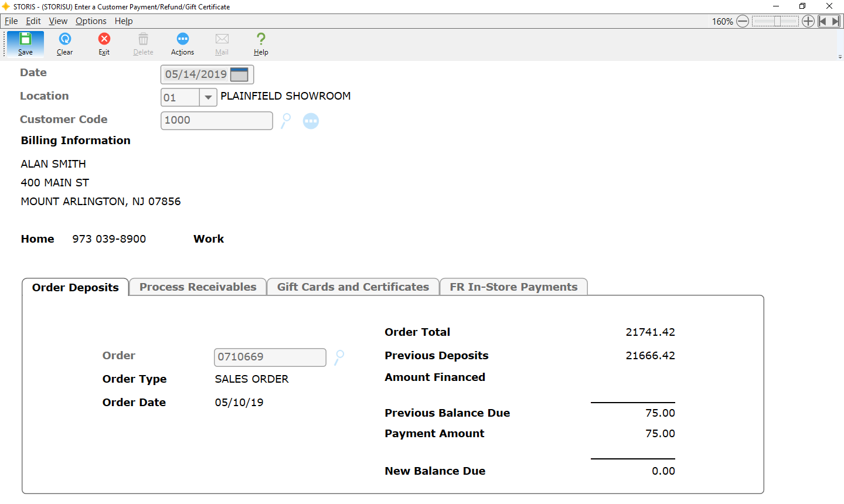
Task: Go to the next page arrow
Action: pos(836,21)
